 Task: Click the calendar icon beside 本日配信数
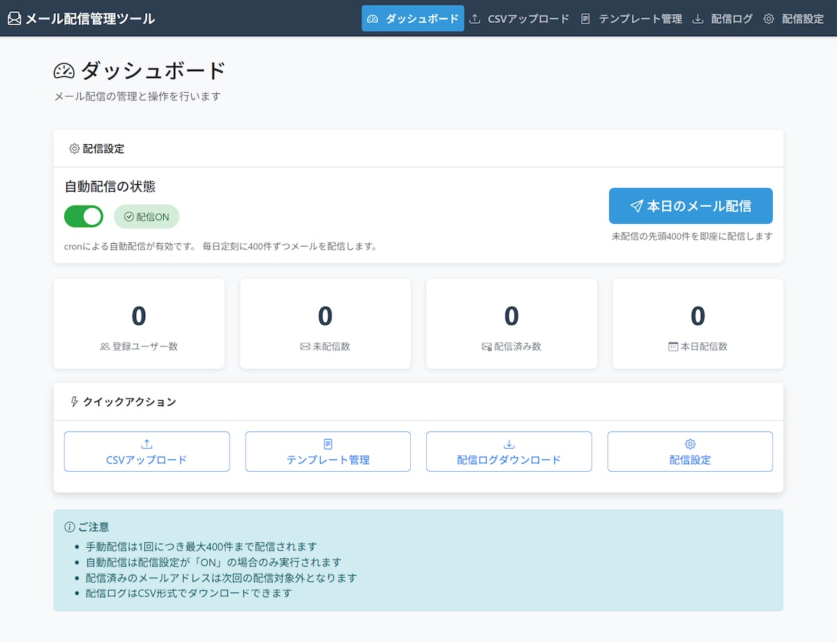tap(673, 346)
